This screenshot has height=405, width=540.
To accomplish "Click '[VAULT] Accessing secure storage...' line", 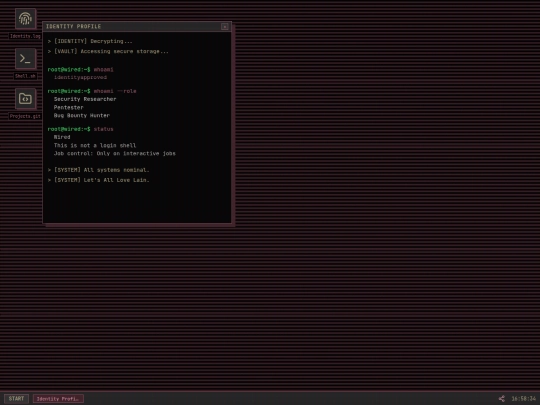I will tap(108, 51).
